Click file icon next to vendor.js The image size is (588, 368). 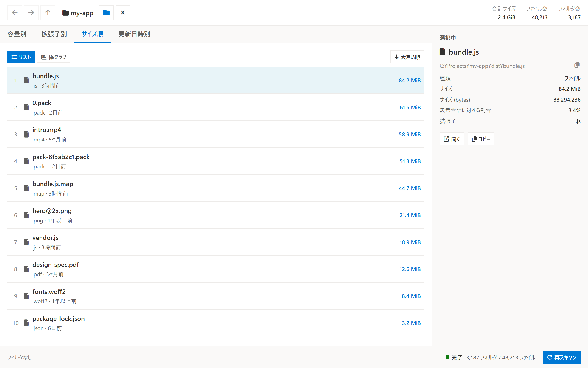click(x=26, y=242)
